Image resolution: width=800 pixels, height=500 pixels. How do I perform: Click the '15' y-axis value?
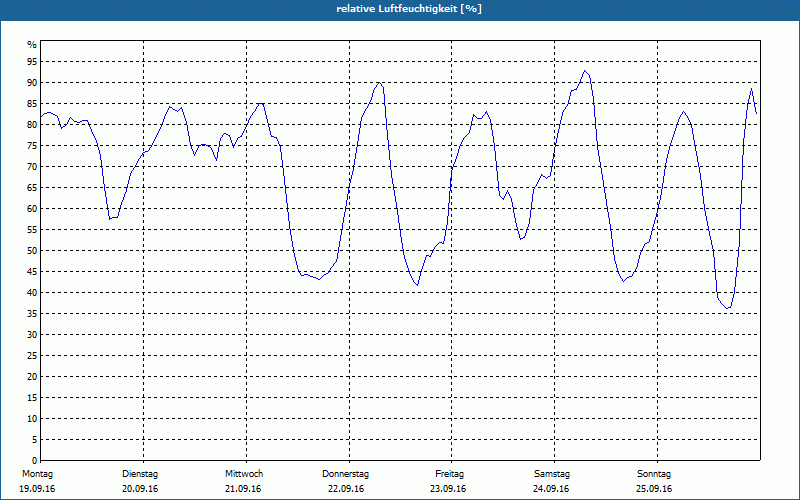click(32, 397)
